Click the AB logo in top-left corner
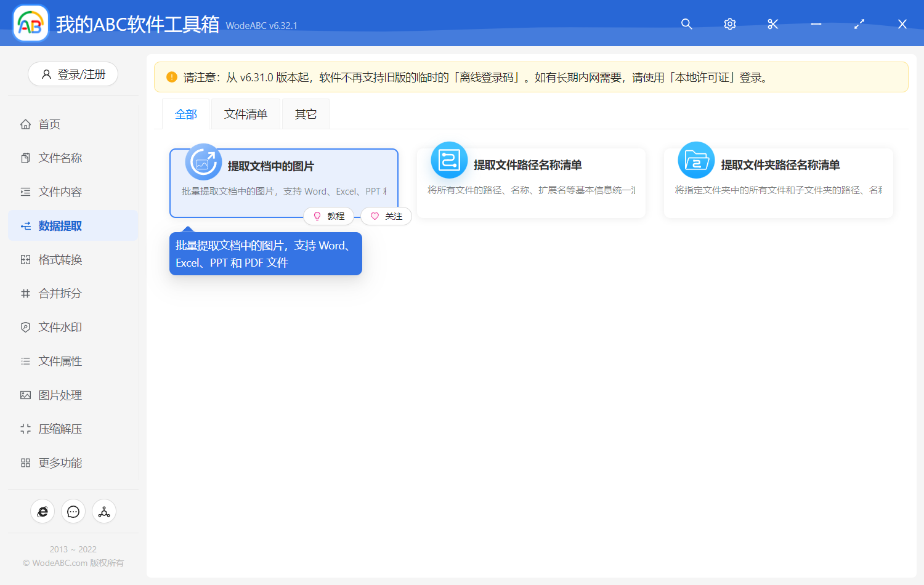This screenshot has height=585, width=924. pos(30,23)
